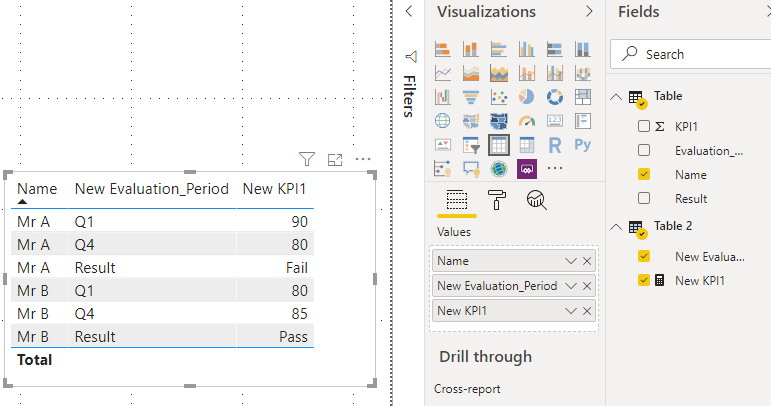This screenshot has width=771, height=406.
Task: Select the Shape map visual
Action: [499, 120]
